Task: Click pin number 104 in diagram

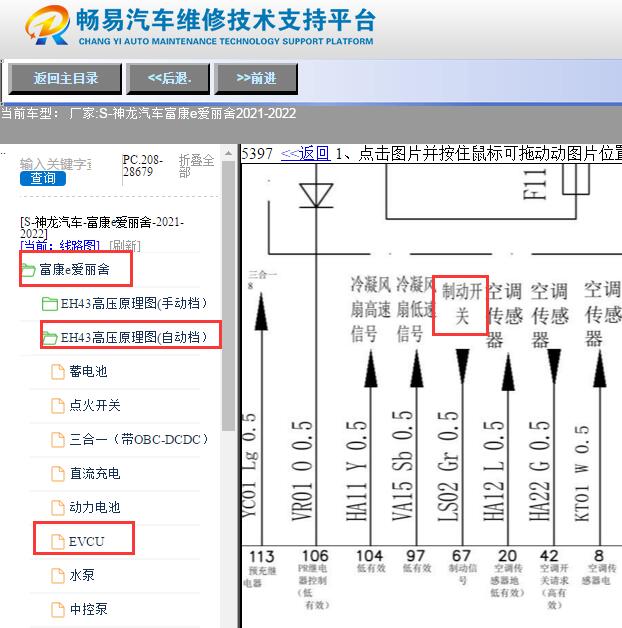Action: click(370, 556)
